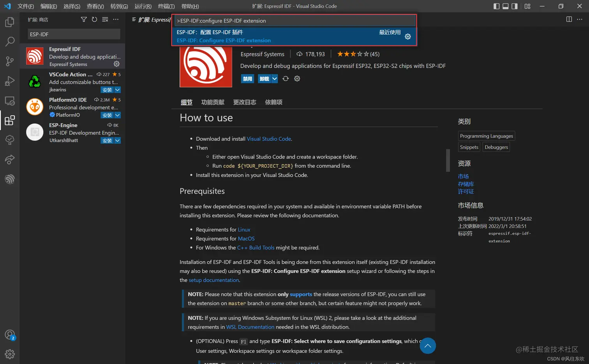This screenshot has height=364, width=589.
Task: Install VSCode Action Buttons extension
Action: tap(107, 90)
